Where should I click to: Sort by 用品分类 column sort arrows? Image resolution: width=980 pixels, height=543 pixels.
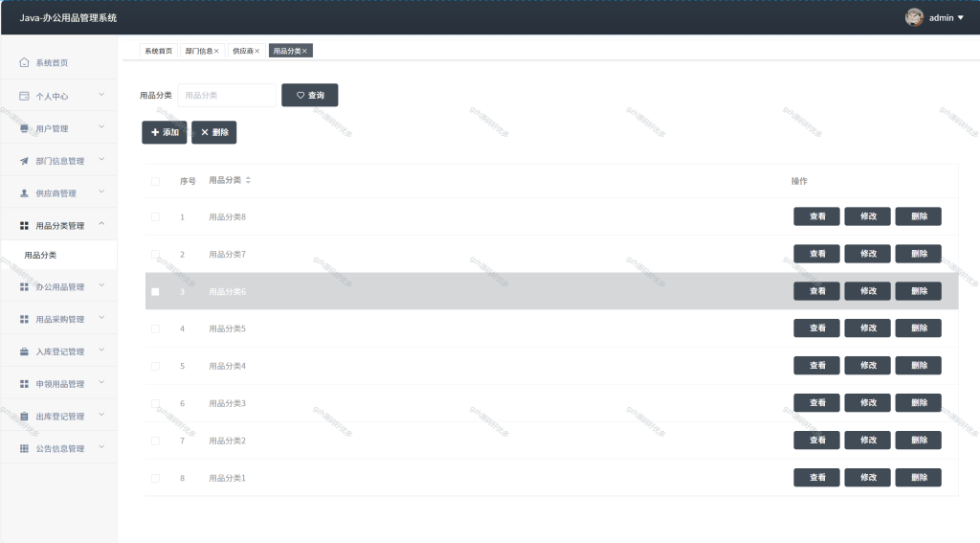pos(248,180)
